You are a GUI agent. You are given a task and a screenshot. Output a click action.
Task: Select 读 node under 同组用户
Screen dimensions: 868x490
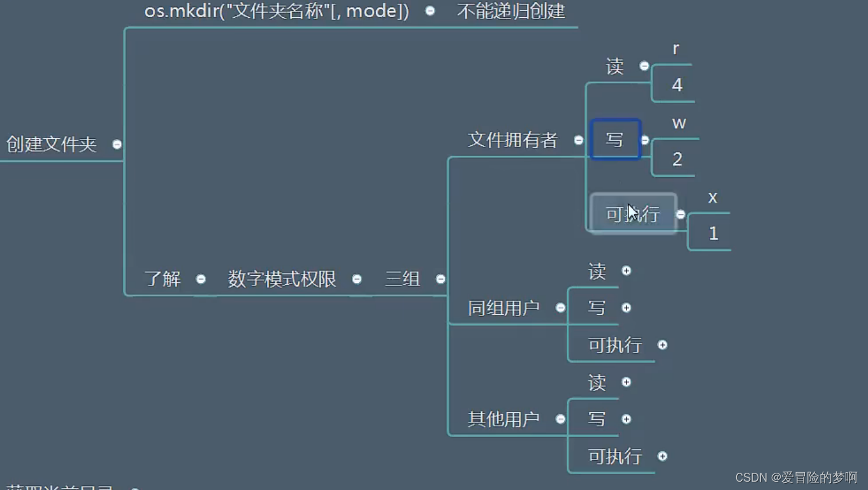click(x=597, y=271)
